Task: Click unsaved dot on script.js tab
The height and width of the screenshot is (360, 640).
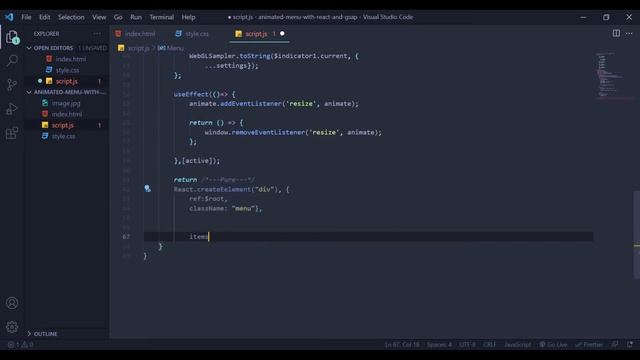Action: (282, 33)
